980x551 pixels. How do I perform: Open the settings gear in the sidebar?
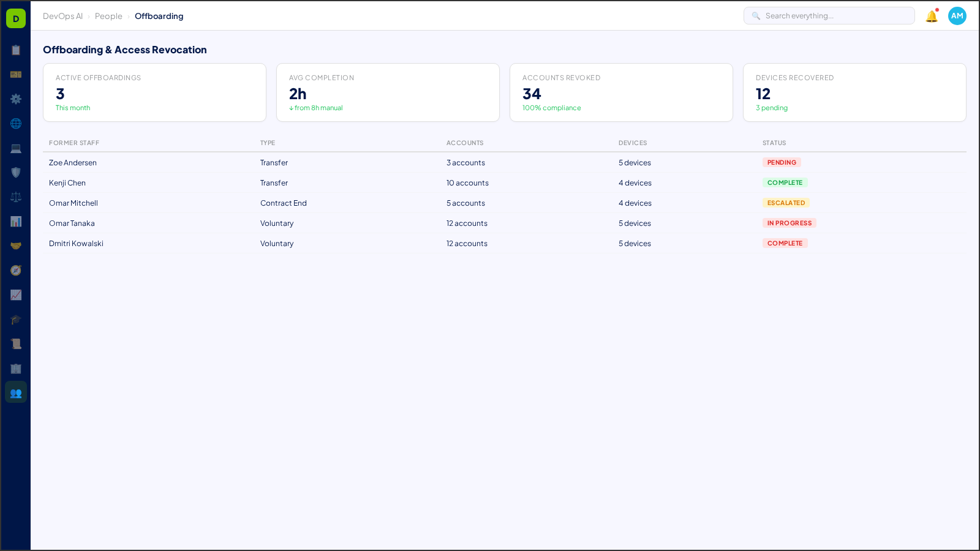click(16, 99)
